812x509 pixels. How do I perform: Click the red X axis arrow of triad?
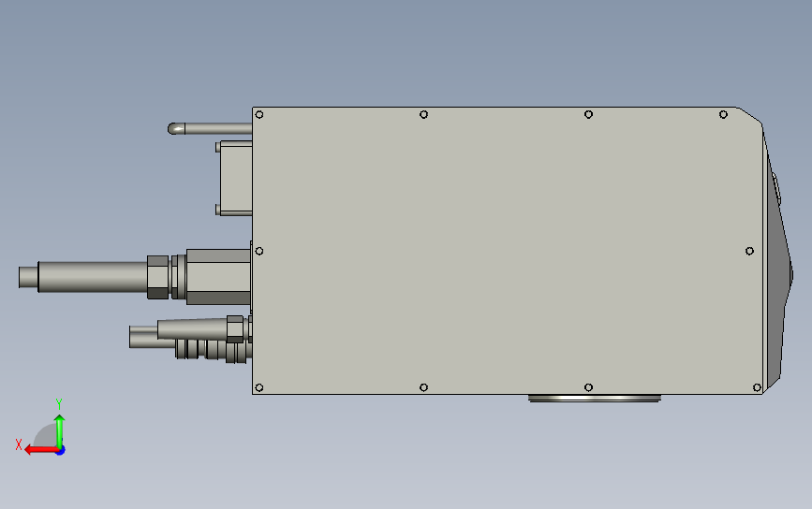coord(41,450)
